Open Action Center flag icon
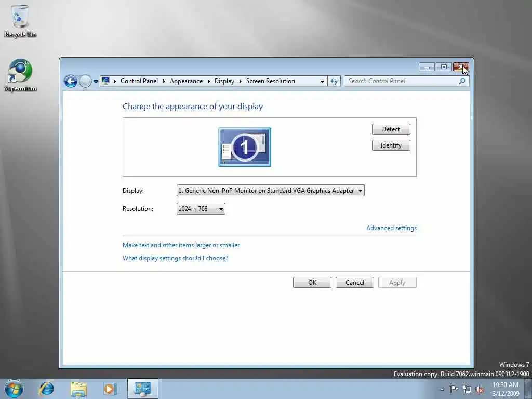This screenshot has height=399, width=532. tap(454, 389)
